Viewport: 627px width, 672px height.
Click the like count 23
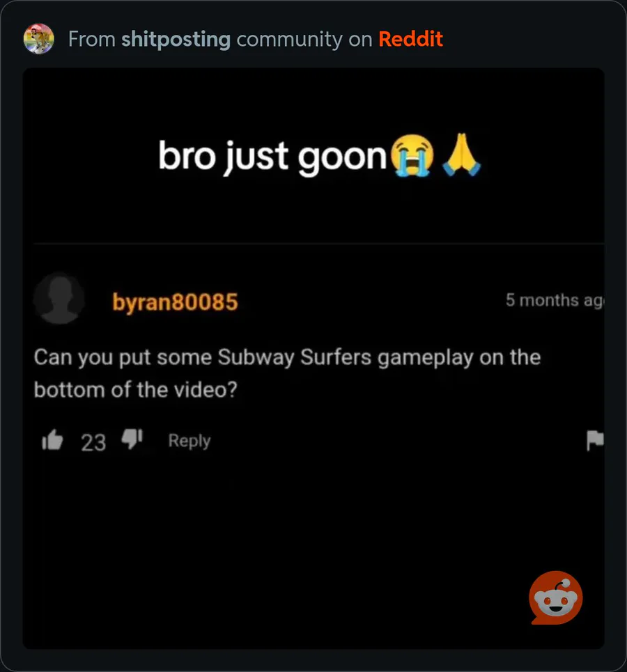tap(93, 443)
